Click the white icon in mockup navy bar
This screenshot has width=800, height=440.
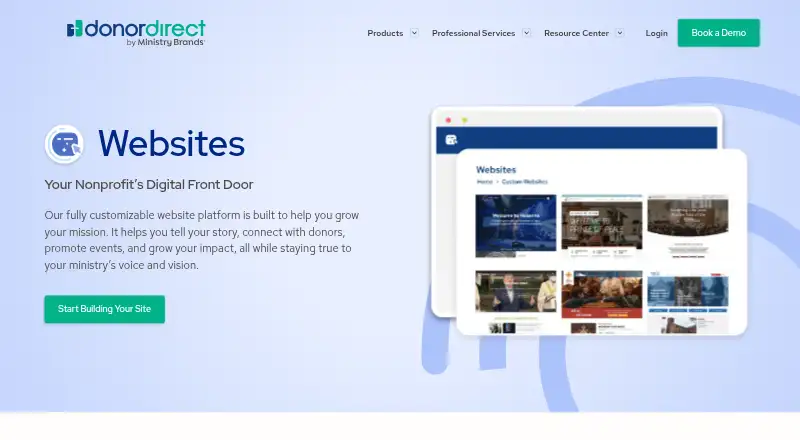(451, 140)
